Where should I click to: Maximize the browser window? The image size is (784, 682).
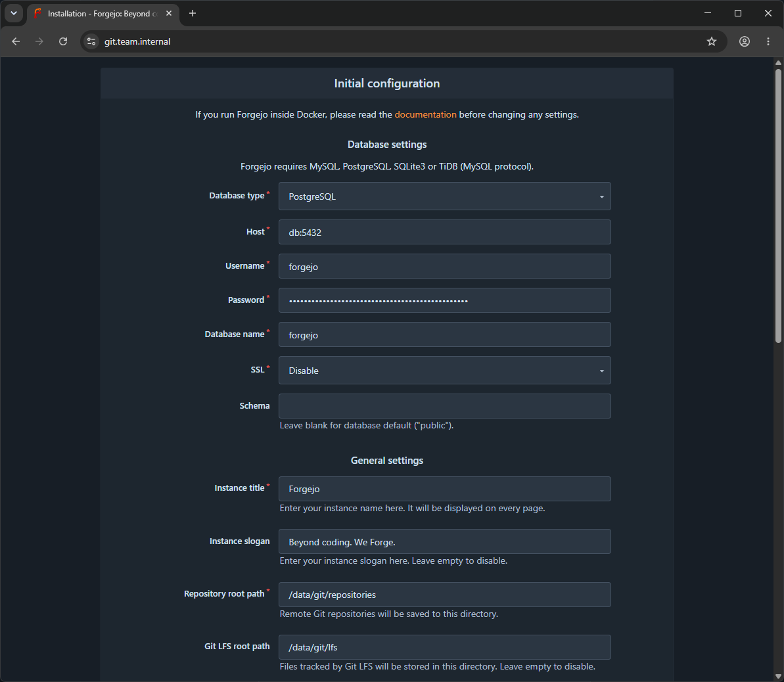click(737, 13)
